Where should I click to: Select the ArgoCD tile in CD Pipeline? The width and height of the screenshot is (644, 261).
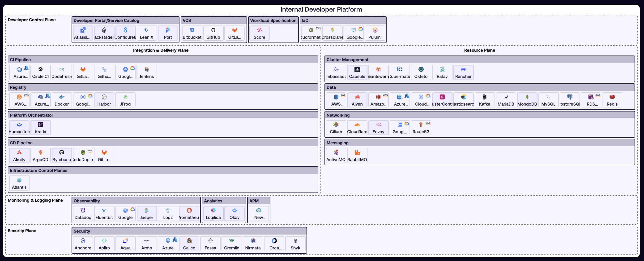[x=40, y=155]
